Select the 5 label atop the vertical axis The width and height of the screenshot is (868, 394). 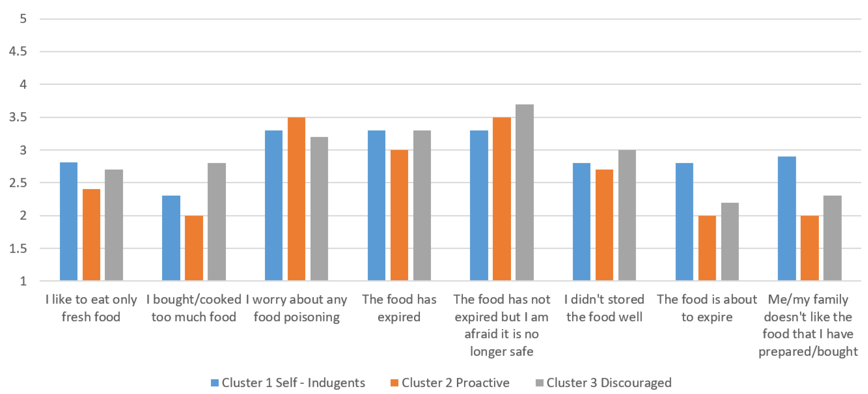pos(23,19)
